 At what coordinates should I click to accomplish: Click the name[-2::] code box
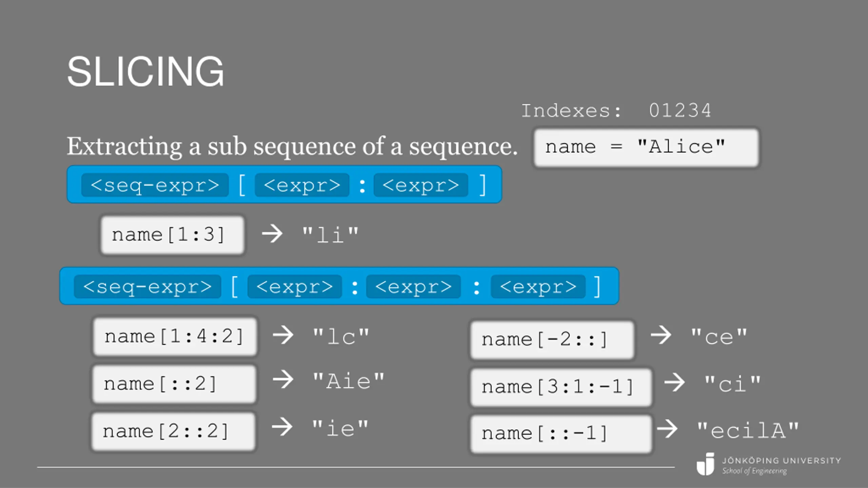552,339
